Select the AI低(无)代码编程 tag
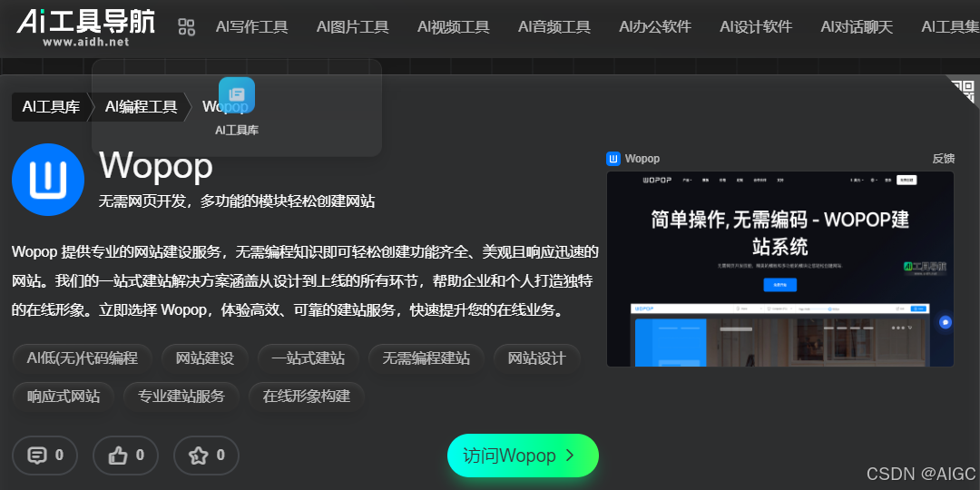 83,358
